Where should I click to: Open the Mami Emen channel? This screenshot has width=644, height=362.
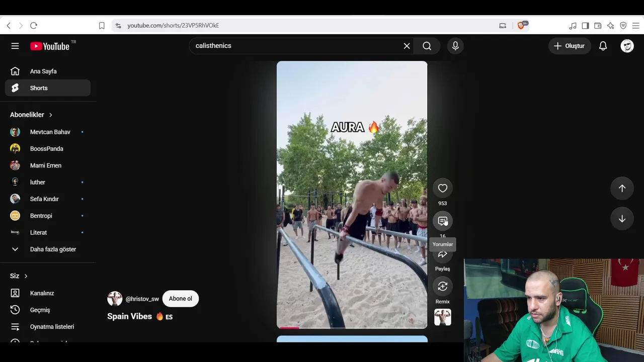click(x=48, y=165)
